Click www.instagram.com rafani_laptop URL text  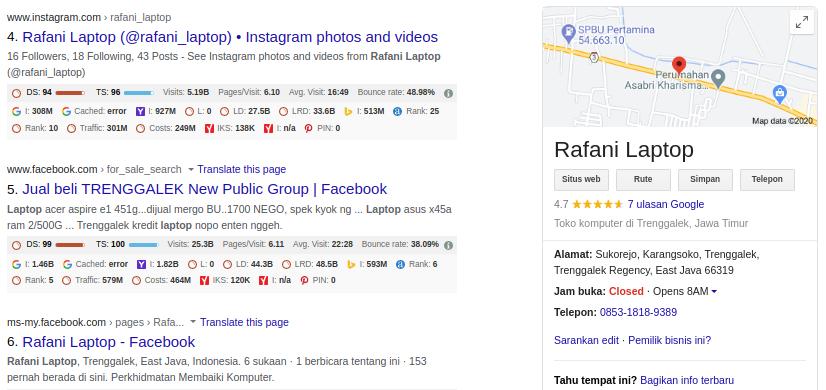[x=89, y=17]
